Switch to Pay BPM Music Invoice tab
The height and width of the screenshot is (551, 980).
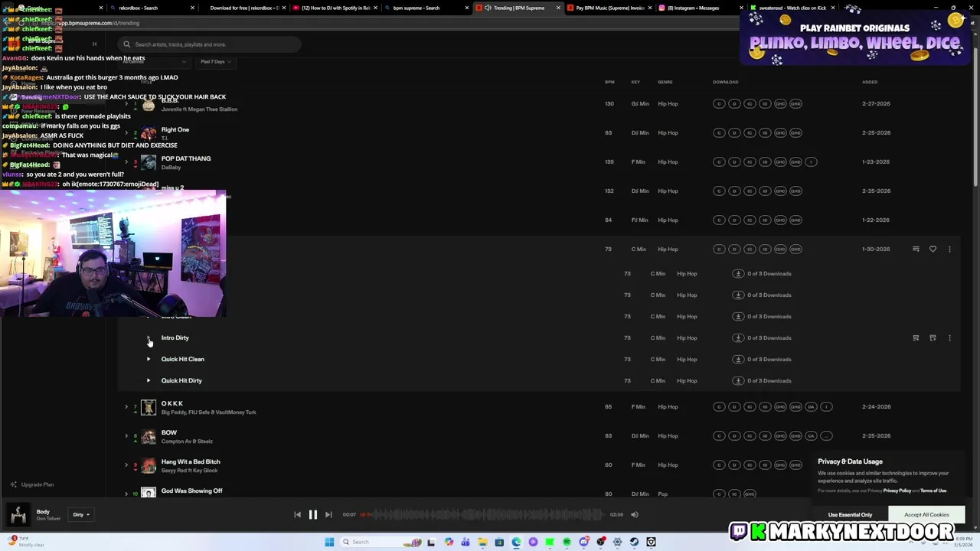pos(610,8)
